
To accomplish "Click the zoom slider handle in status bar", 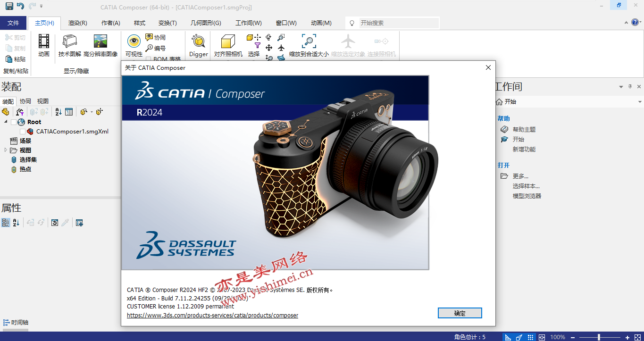I will pyautogui.click(x=599, y=337).
